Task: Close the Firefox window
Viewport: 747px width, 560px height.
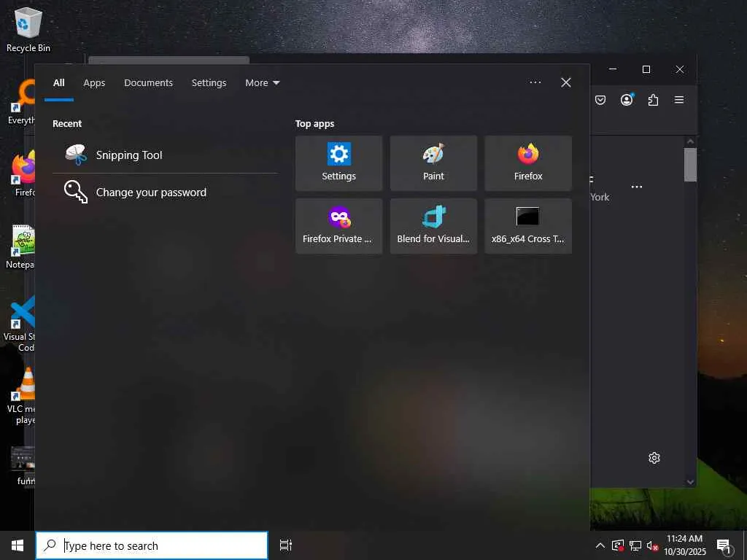Action: coord(680,69)
